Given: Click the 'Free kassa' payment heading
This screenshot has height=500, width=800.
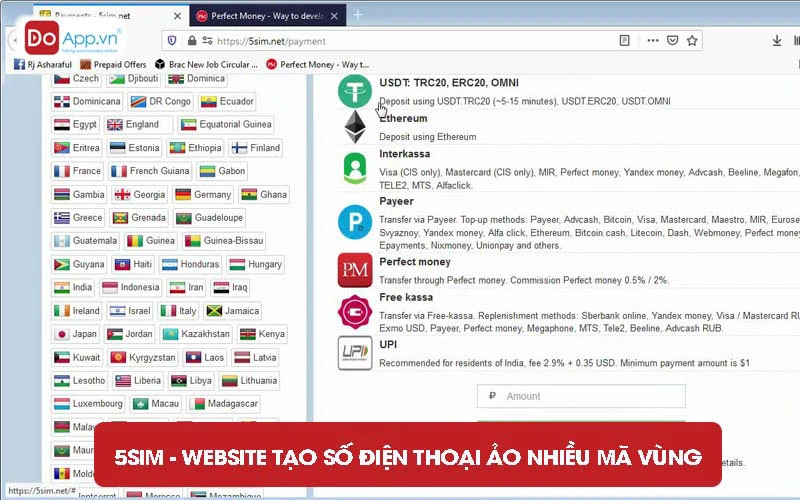Looking at the screenshot, I should tap(406, 297).
